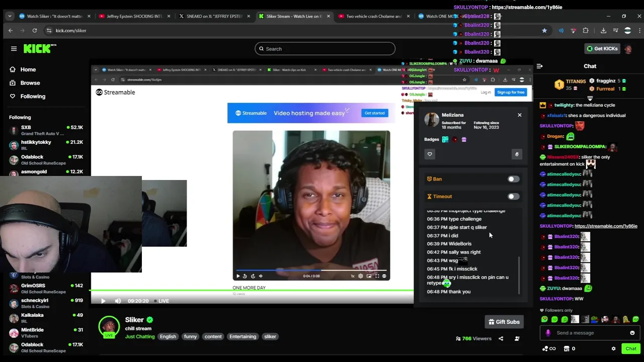
Task: Select the Entertaining tag
Action: pos(243,336)
